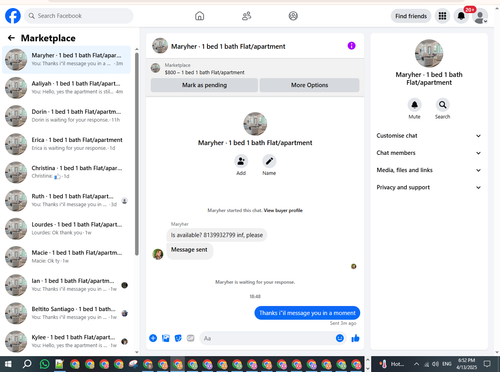Expand Privacy and support section
This screenshot has width=500, height=372.
pyautogui.click(x=429, y=187)
